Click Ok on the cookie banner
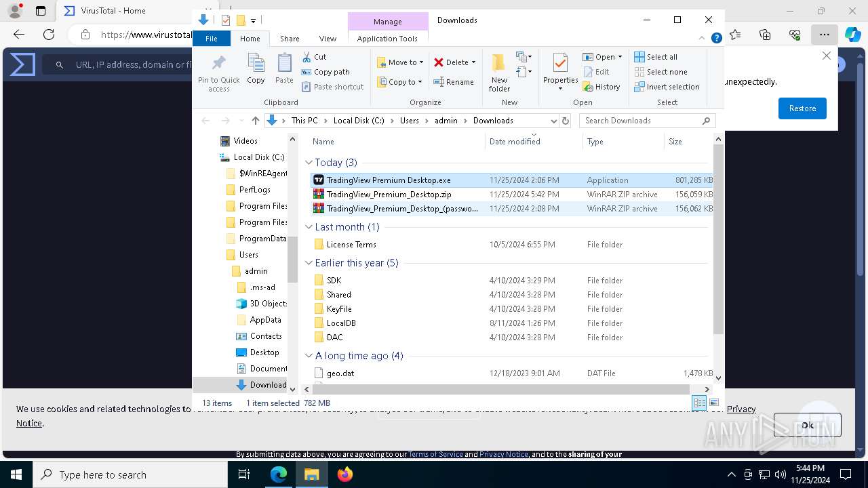 click(807, 425)
